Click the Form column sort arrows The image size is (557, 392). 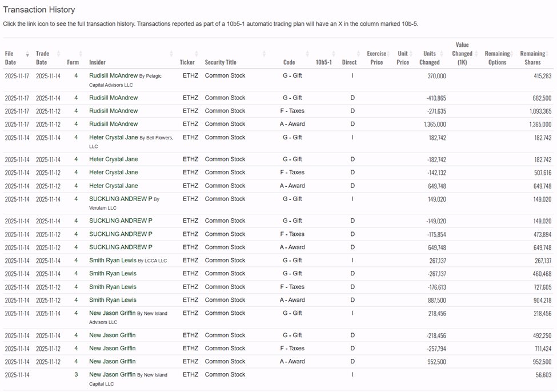(x=81, y=54)
